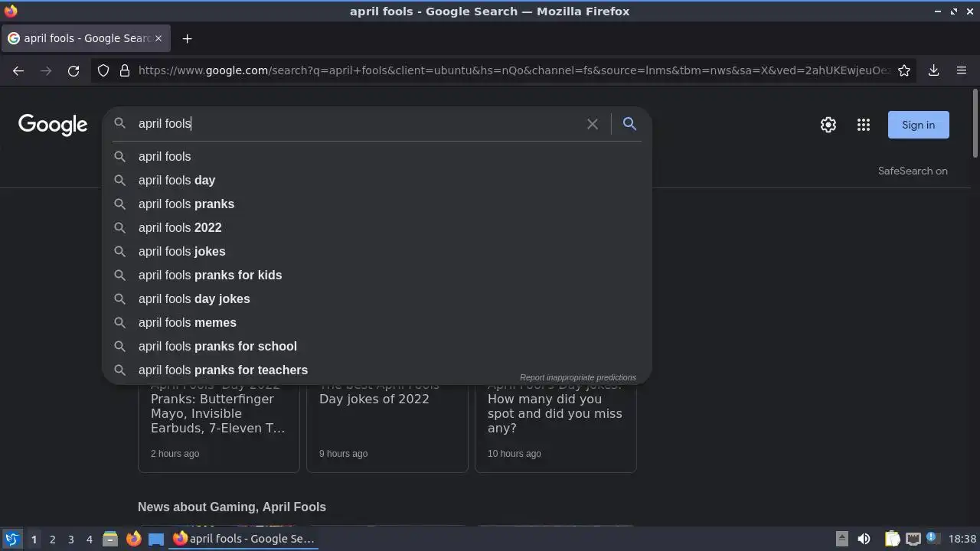Switch to the april fools Google Search tab
The image size is (980, 551).
click(x=84, y=38)
